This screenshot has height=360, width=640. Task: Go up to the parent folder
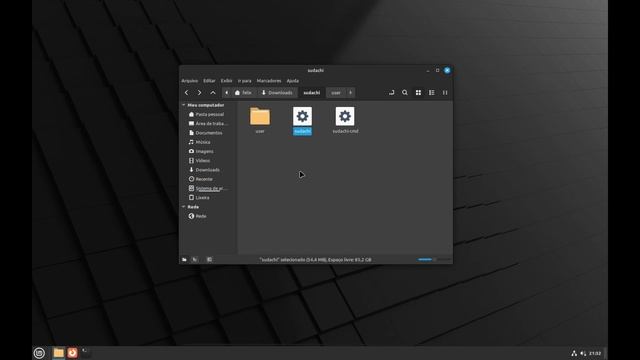[x=213, y=93]
